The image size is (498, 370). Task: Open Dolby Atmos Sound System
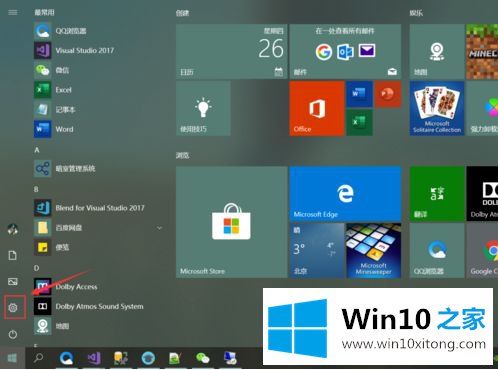pos(97,306)
